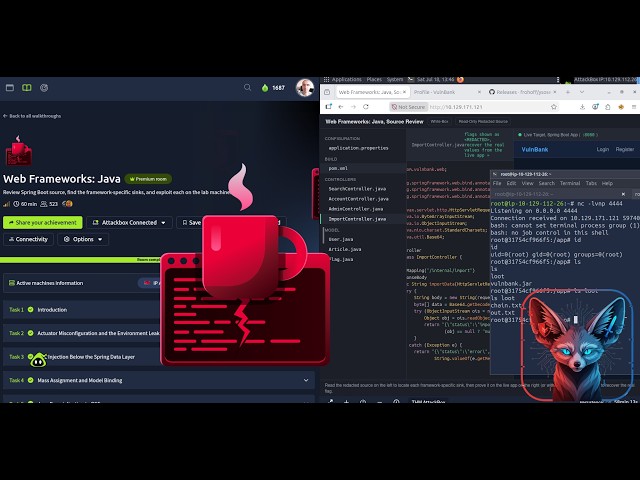
Task: Open the Options dropdown
Action: (83, 239)
